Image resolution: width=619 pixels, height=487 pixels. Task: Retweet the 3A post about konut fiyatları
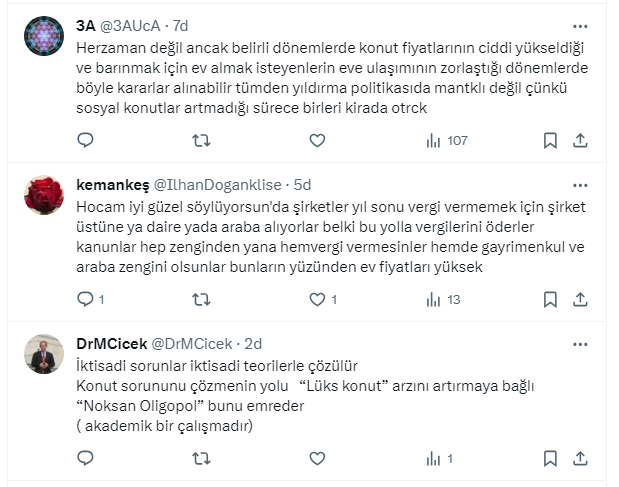pos(201,141)
